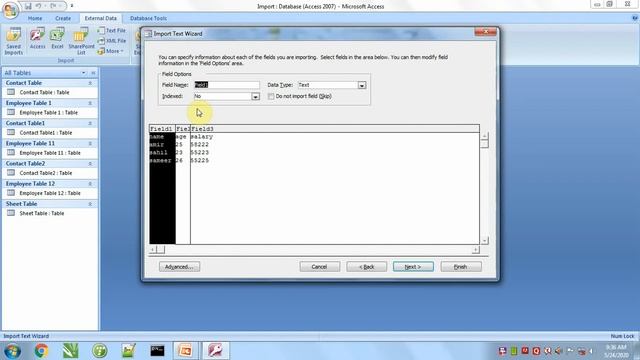Image resolution: width=640 pixels, height=360 pixels.
Task: Check Do not import field (Skip)
Action: (x=271, y=96)
